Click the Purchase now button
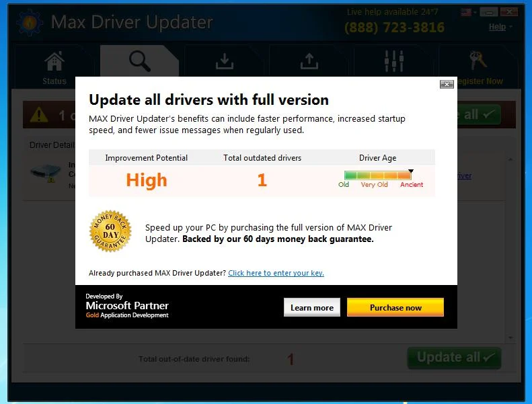This screenshot has height=404, width=532. click(395, 307)
